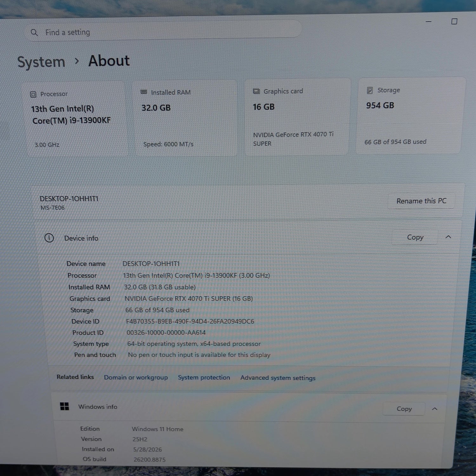Select the Product ID 00326-10000-00000-AA614 text
The width and height of the screenshot is (476, 476).
tap(166, 333)
